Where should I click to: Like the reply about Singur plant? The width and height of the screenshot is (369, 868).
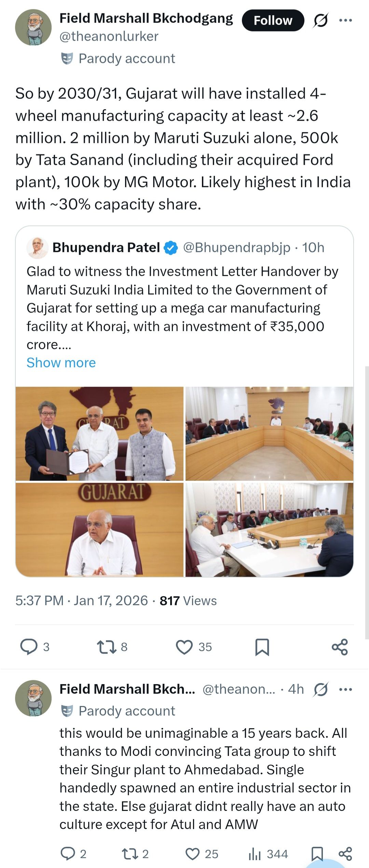(193, 854)
